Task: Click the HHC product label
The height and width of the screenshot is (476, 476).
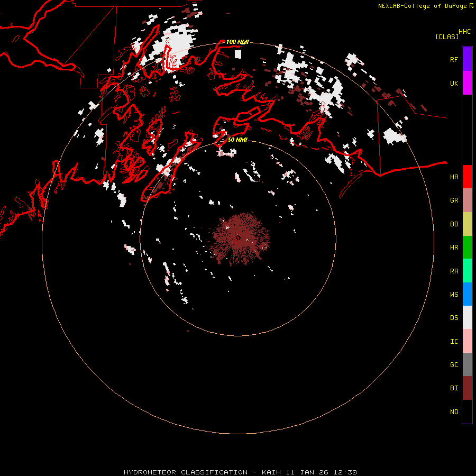Action: coord(464,32)
